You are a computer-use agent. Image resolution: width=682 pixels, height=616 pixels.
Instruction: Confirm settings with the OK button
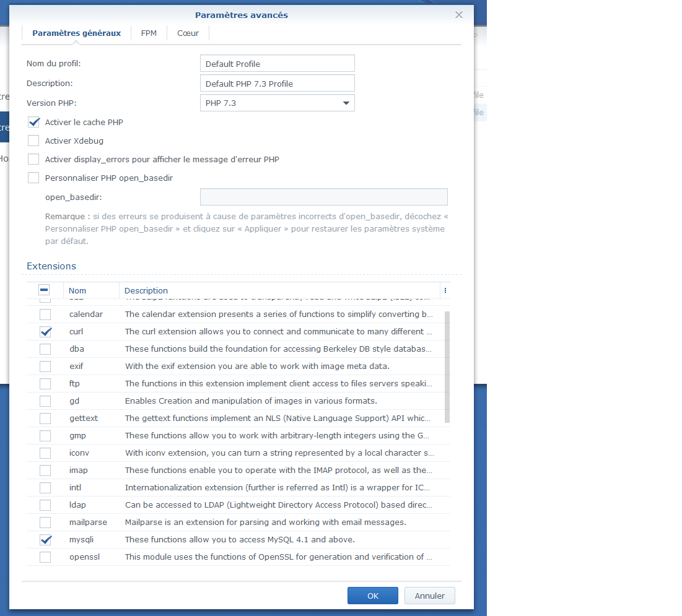coord(373,596)
